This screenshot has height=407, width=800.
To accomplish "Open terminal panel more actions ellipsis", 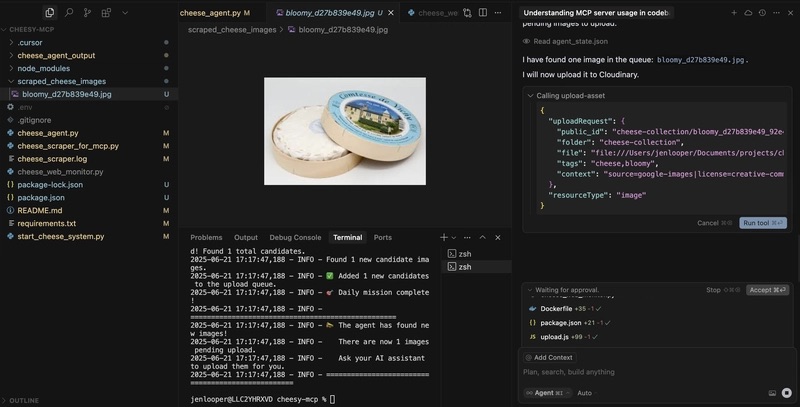I will click(467, 237).
